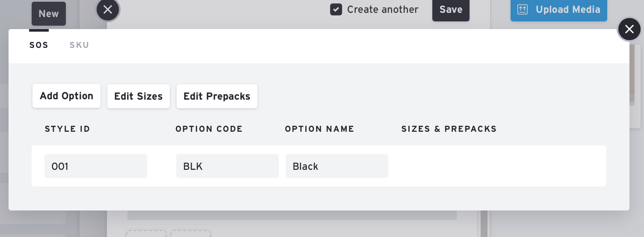Click the Option Name column header

coord(319,129)
